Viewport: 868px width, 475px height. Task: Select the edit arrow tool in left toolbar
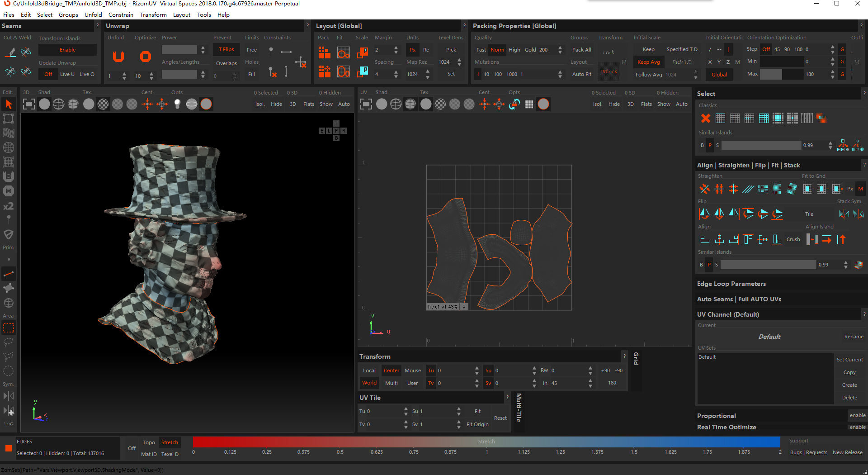9,104
